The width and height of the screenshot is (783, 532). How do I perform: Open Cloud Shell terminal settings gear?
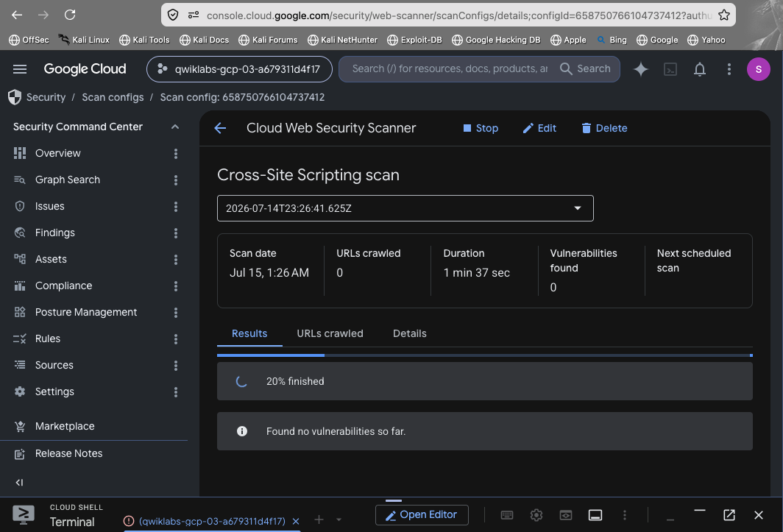click(x=536, y=515)
